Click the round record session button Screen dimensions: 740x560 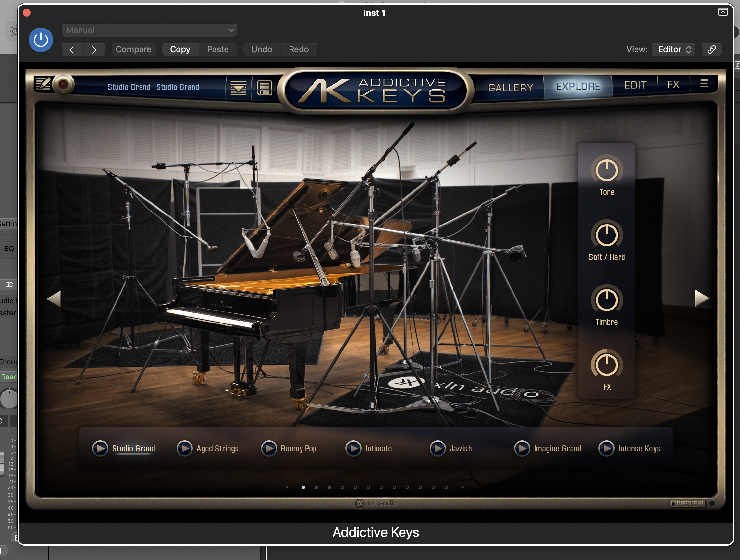tap(63, 84)
